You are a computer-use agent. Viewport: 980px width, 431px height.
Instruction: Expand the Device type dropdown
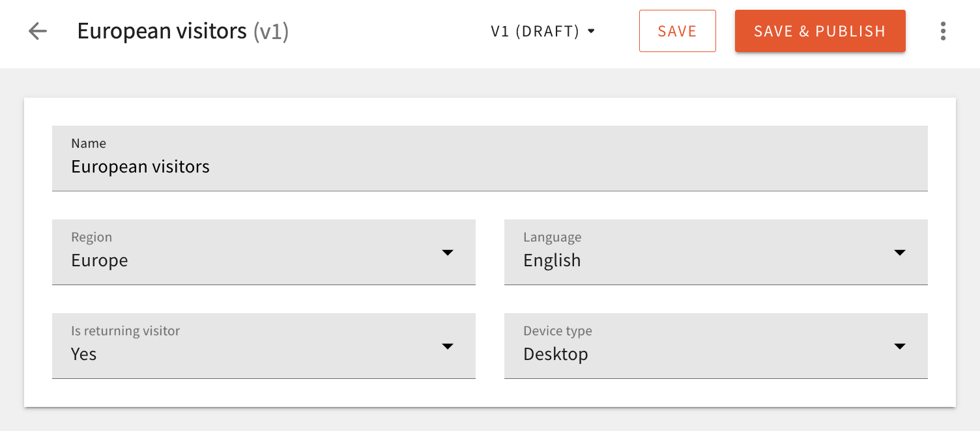[715, 346]
